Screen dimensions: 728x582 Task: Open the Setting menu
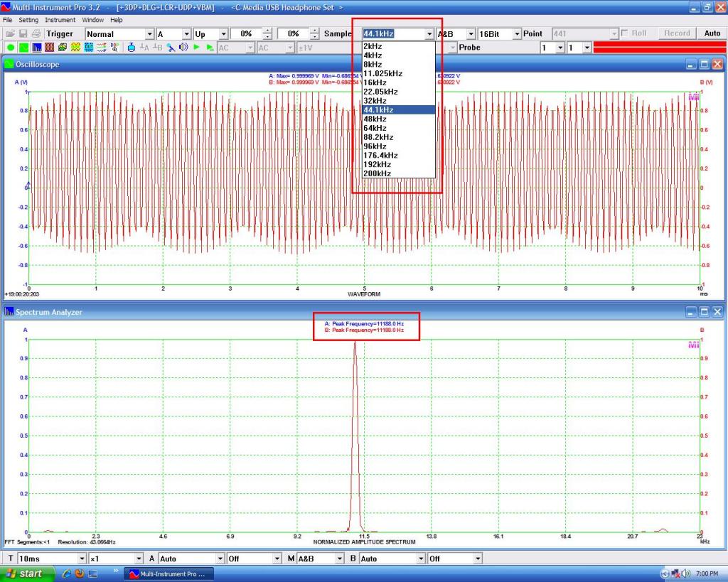click(28, 20)
